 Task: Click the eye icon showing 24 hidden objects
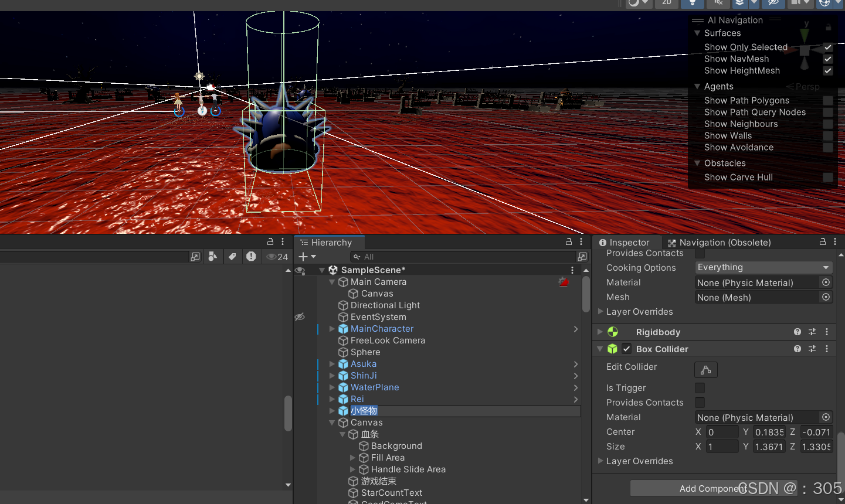click(272, 256)
